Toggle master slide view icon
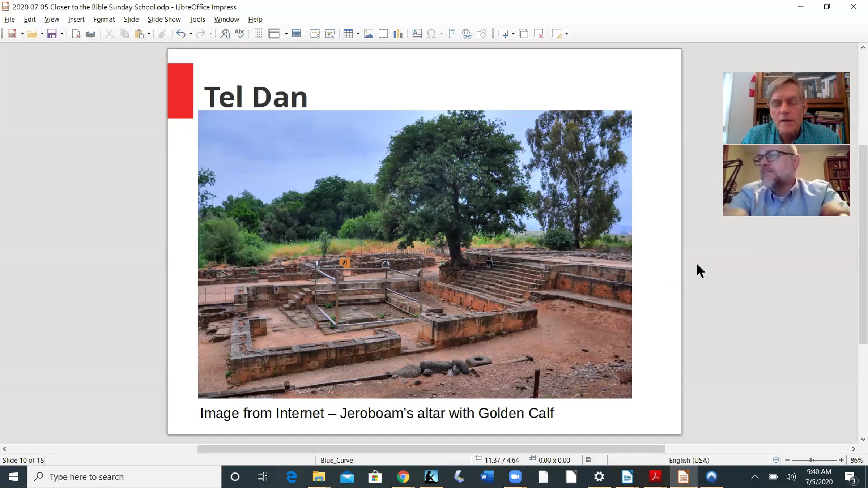Image resolution: width=868 pixels, height=488 pixels. click(x=297, y=34)
